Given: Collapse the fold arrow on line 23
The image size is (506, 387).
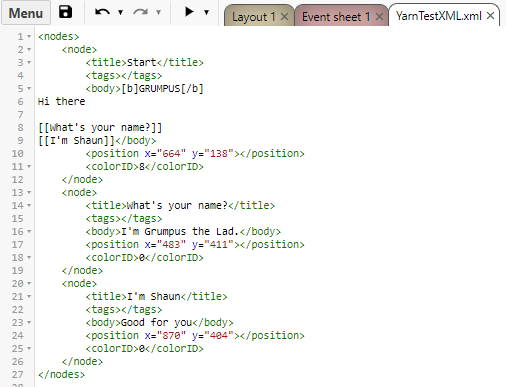Looking at the screenshot, I should point(29,323).
